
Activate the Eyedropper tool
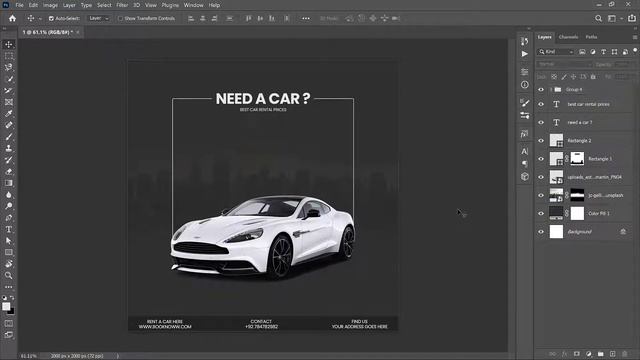coord(9,113)
